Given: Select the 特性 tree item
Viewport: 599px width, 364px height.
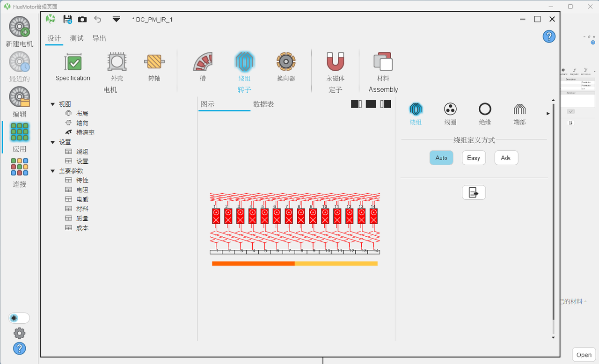Looking at the screenshot, I should (82, 180).
